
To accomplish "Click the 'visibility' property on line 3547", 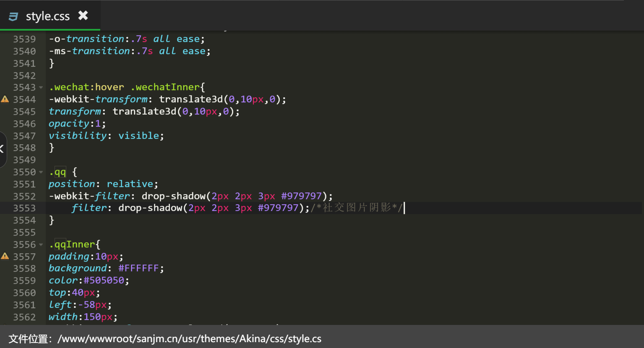I will tap(78, 136).
